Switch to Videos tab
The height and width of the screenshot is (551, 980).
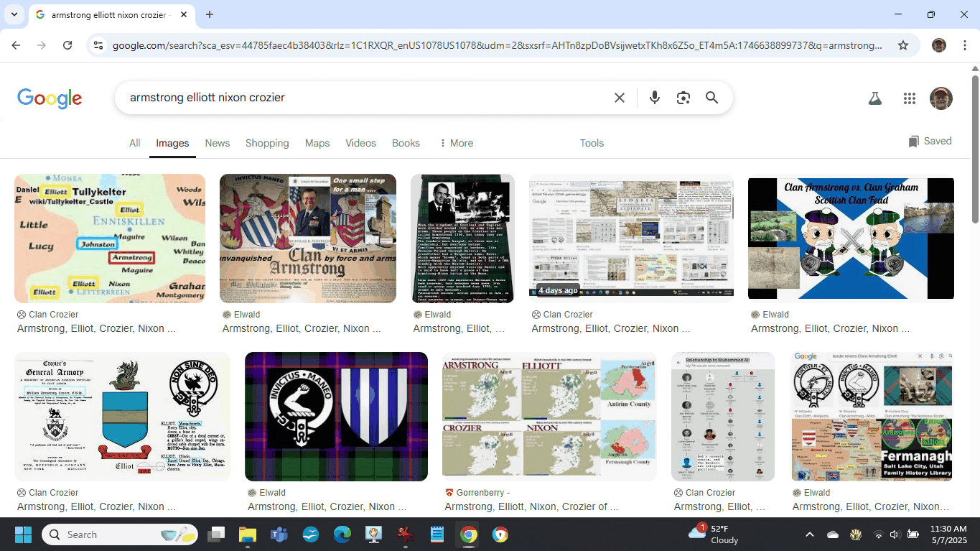360,143
